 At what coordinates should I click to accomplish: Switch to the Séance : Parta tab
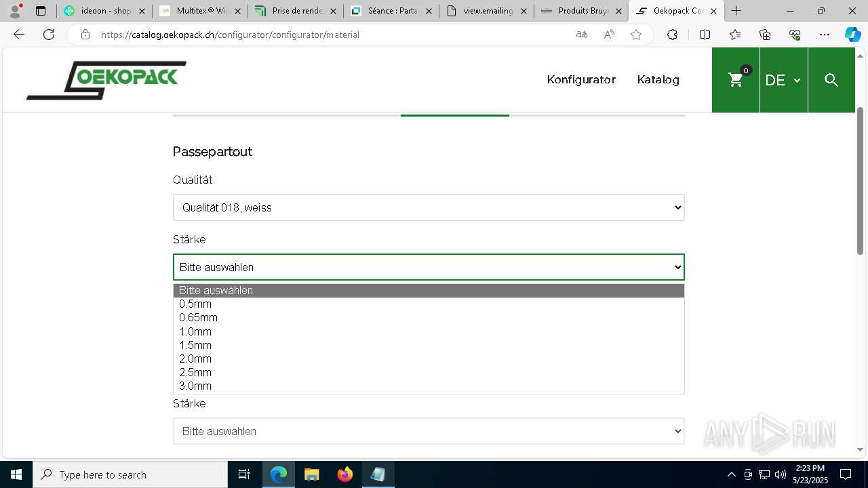pos(391,11)
